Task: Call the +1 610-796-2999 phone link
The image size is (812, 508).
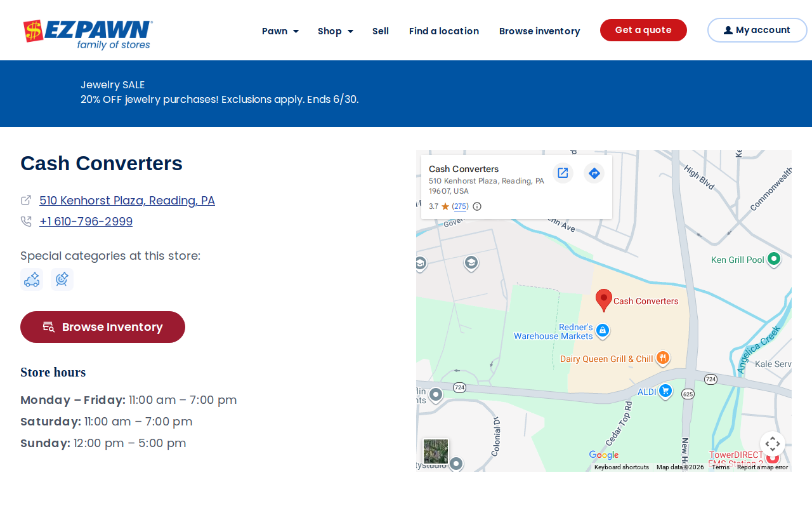Action: point(86,222)
